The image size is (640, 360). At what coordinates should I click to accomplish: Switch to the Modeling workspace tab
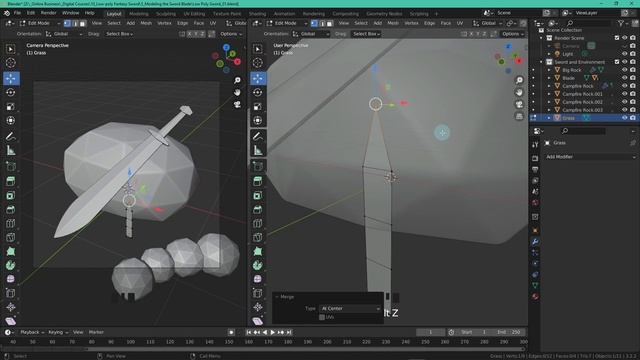tap(139, 14)
